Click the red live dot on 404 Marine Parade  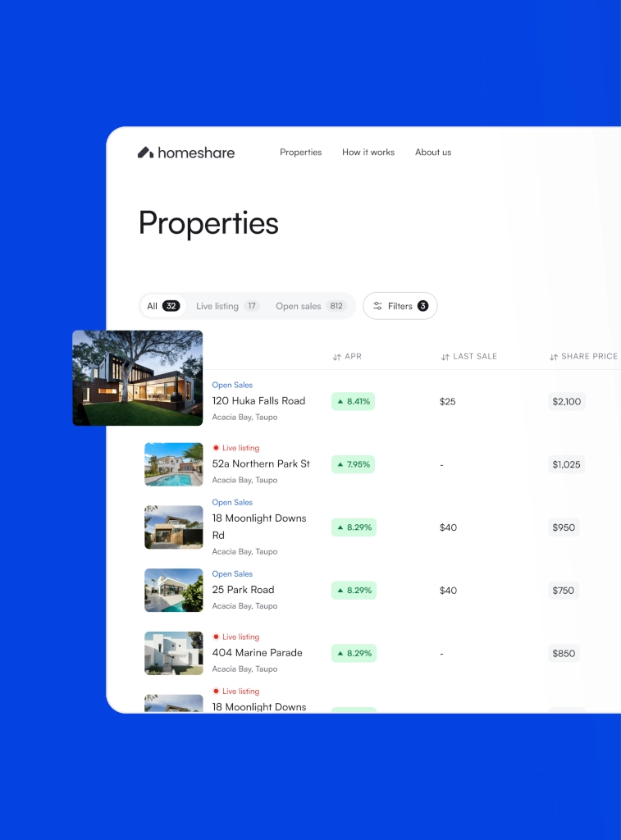pos(216,637)
